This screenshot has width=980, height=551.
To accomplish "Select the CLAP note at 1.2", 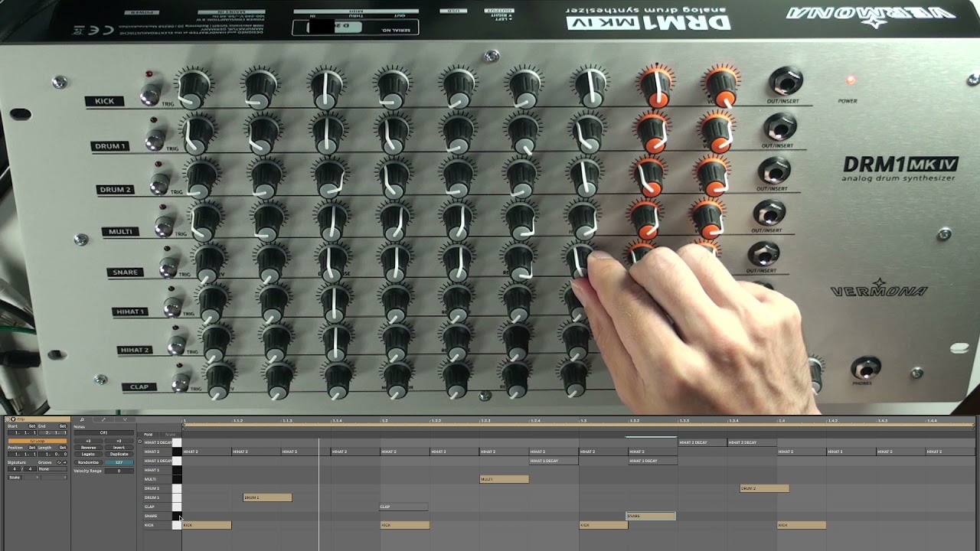I will 404,507.
